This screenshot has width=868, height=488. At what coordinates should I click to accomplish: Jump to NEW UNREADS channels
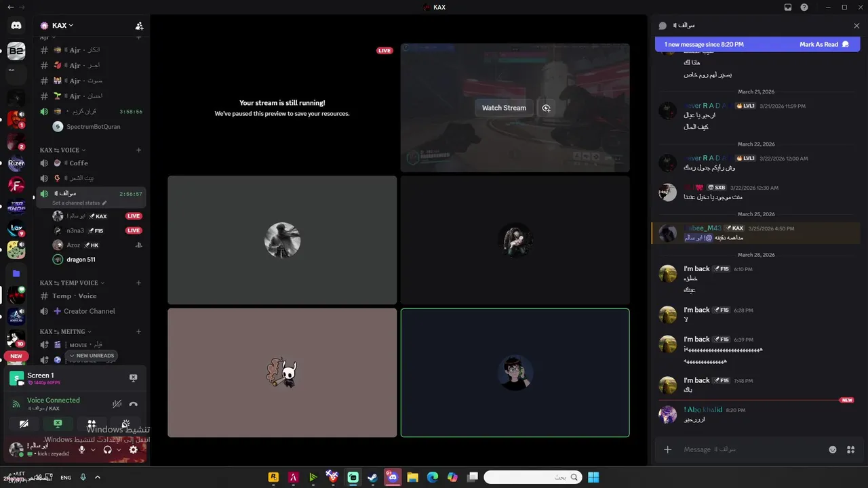[92, 355]
